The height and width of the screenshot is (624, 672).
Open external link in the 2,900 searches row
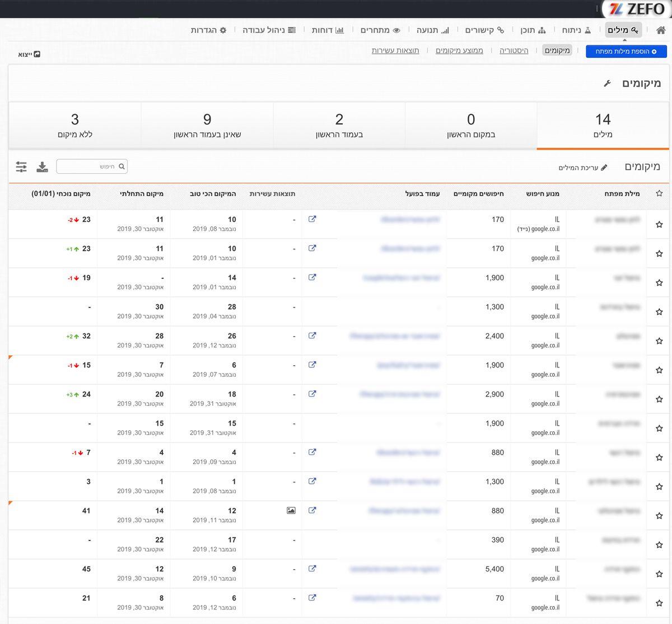click(312, 394)
